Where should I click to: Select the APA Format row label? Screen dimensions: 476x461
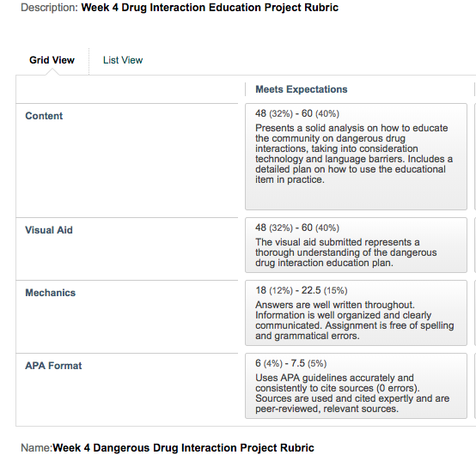tap(53, 366)
